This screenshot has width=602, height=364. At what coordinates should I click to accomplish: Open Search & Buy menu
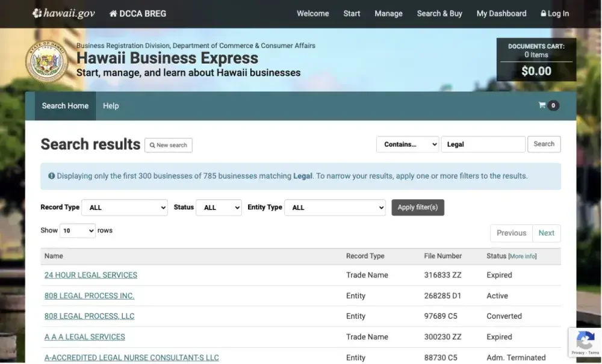click(439, 13)
